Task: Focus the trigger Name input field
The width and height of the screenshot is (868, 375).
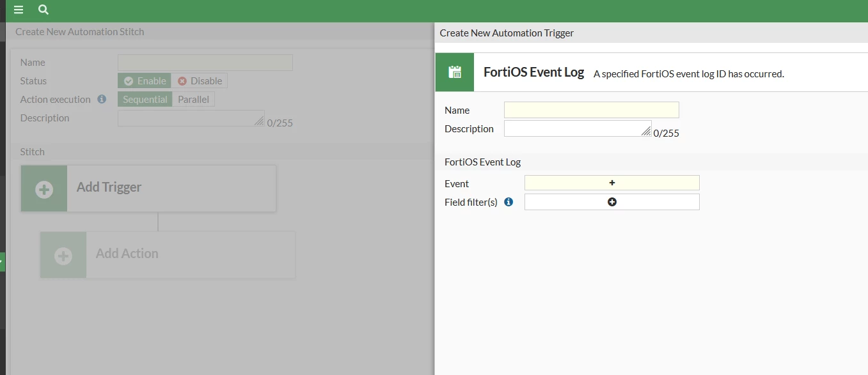Action: (592, 110)
